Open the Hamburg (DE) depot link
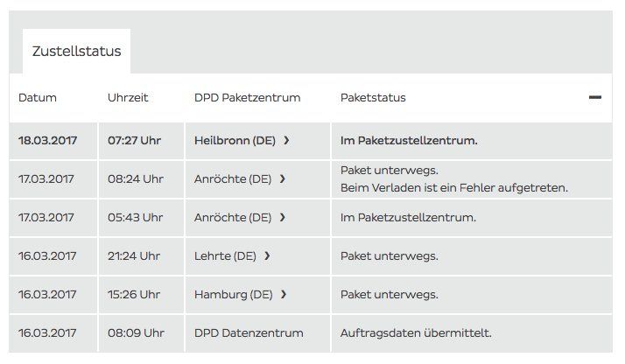This screenshot has width=625, height=364. [x=234, y=294]
